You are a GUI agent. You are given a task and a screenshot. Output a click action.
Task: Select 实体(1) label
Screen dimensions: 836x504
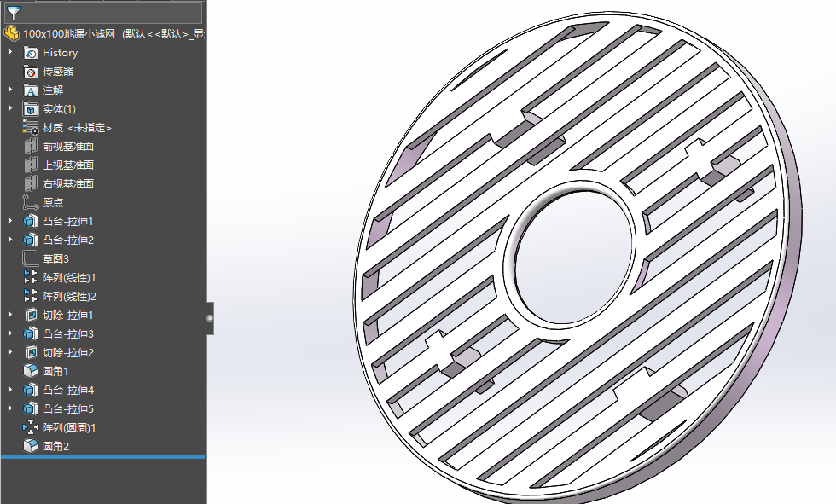tap(59, 108)
